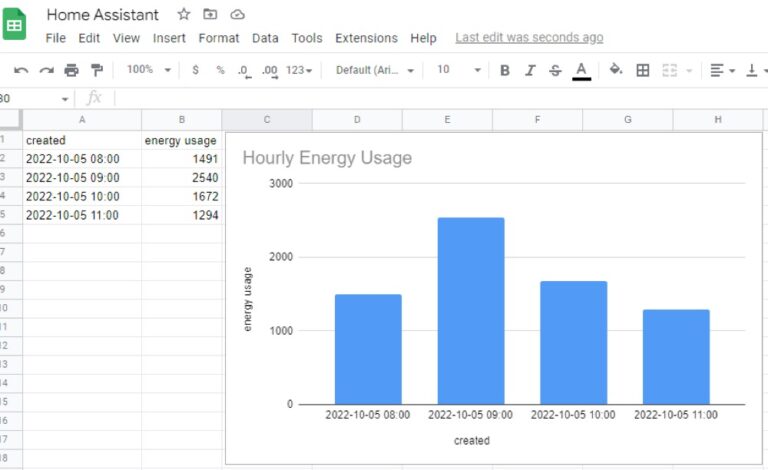The image size is (768, 470).
Task: Open the font size 10 dropdown
Action: 459,70
